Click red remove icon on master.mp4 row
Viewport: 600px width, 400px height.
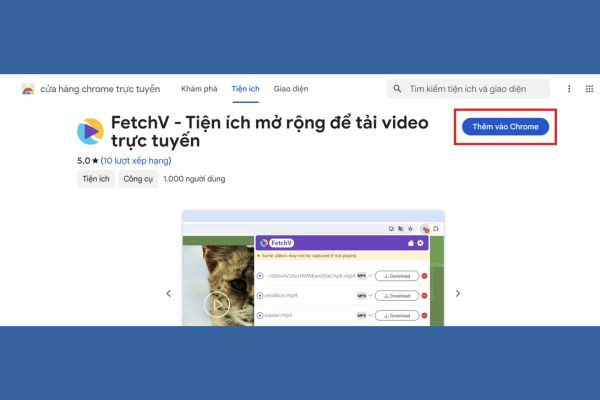(x=424, y=316)
